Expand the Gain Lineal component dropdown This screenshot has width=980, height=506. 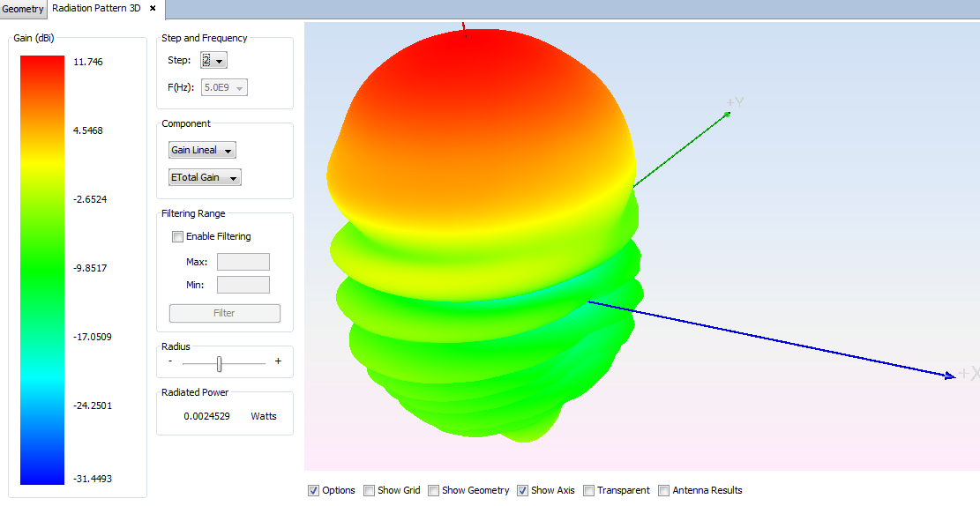[202, 151]
